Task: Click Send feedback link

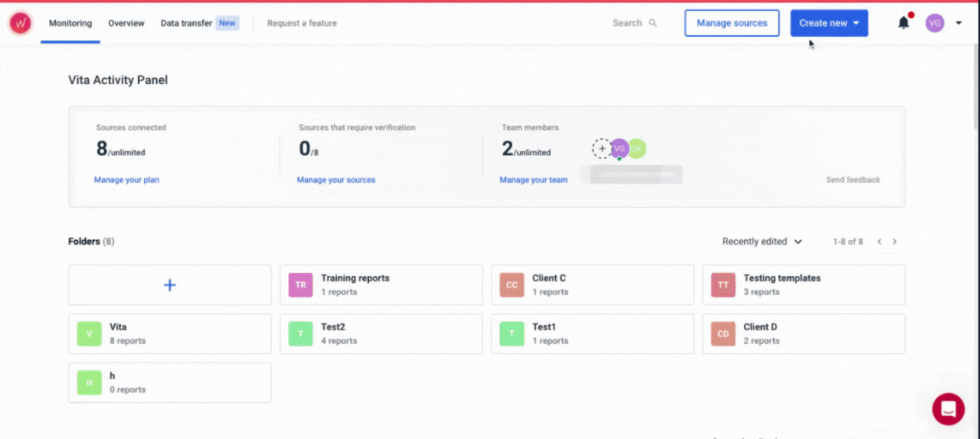Action: [x=853, y=180]
